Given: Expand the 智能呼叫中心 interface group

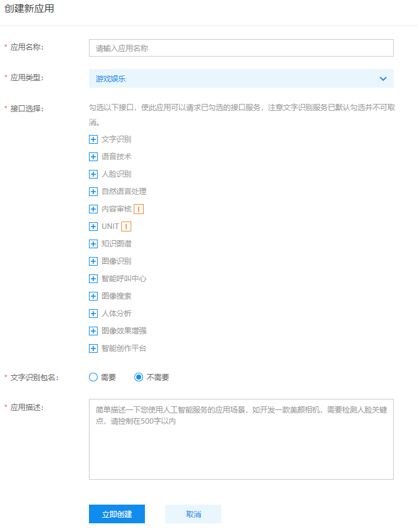Looking at the screenshot, I should click(93, 279).
